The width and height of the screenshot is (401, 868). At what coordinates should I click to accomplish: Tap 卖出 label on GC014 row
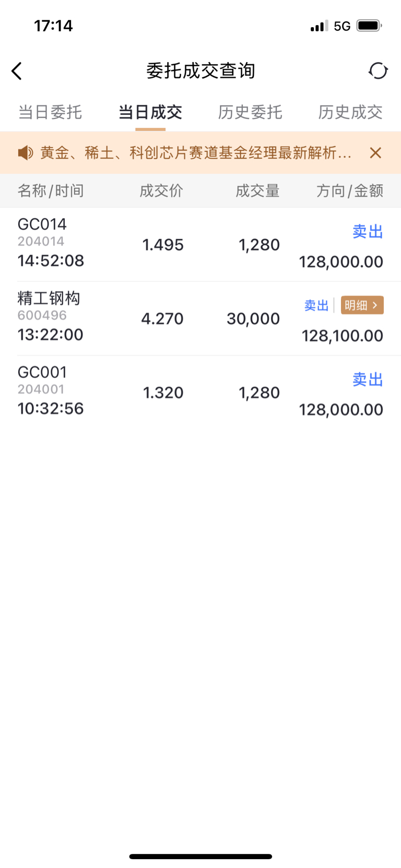click(368, 232)
